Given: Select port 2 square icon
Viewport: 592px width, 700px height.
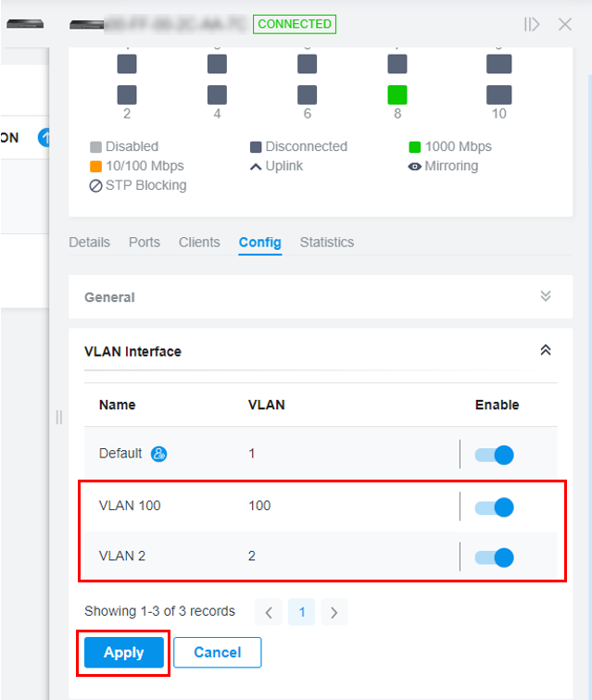Looking at the screenshot, I should point(127,94).
